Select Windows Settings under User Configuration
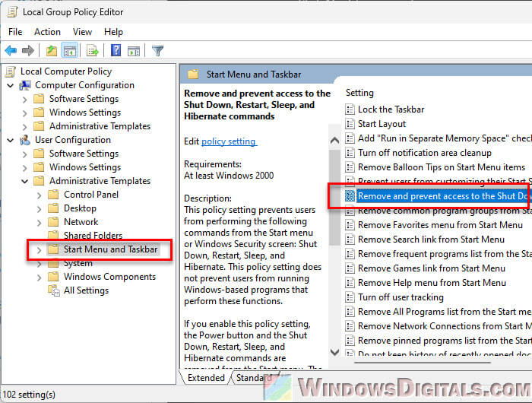The height and width of the screenshot is (403, 532). [x=85, y=167]
